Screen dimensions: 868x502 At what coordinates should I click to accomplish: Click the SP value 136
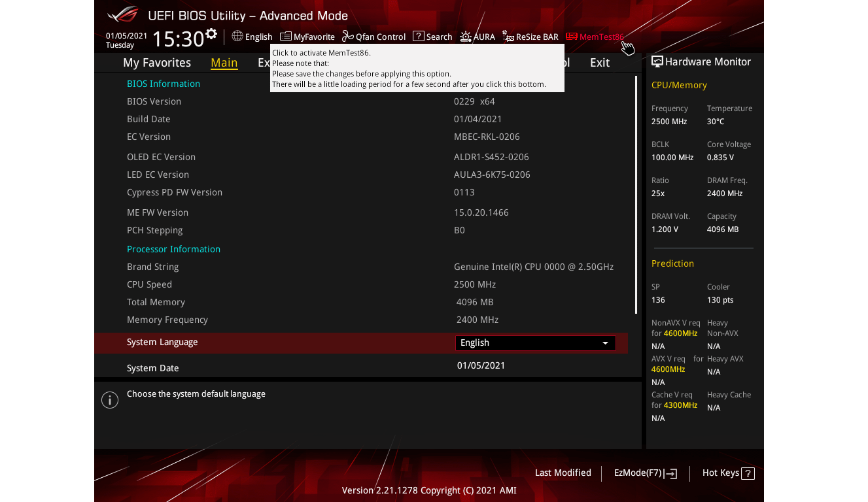coord(658,300)
